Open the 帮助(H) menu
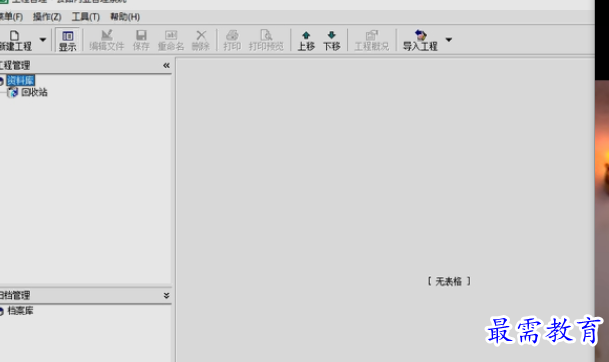609x362 pixels. (125, 17)
